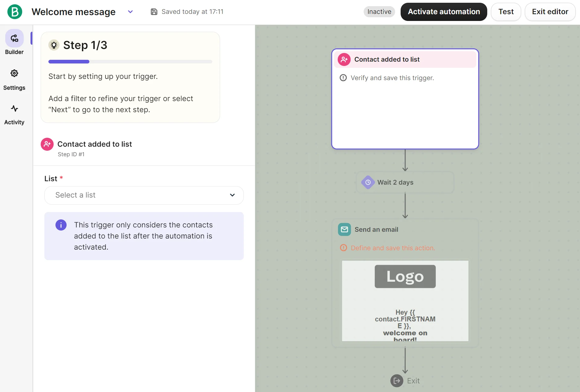
Task: Click the lightbulb icon next to Step 1/3
Action: click(x=54, y=45)
